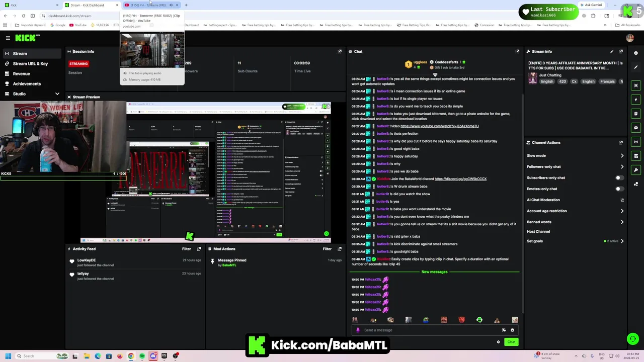Viewport: 644px width, 362px height.
Task: Toggle the channel actions sidebar icon
Action: click(636, 156)
